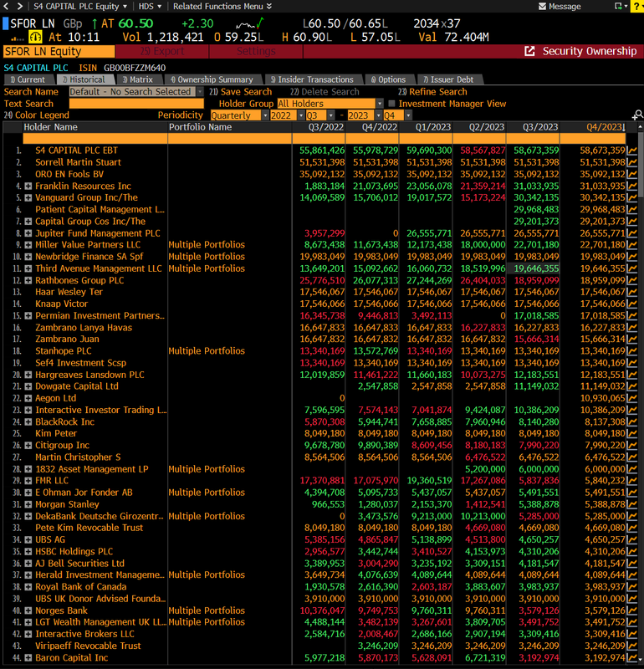
Task: Go back with the left arrow icon
Action: tap(6, 6)
